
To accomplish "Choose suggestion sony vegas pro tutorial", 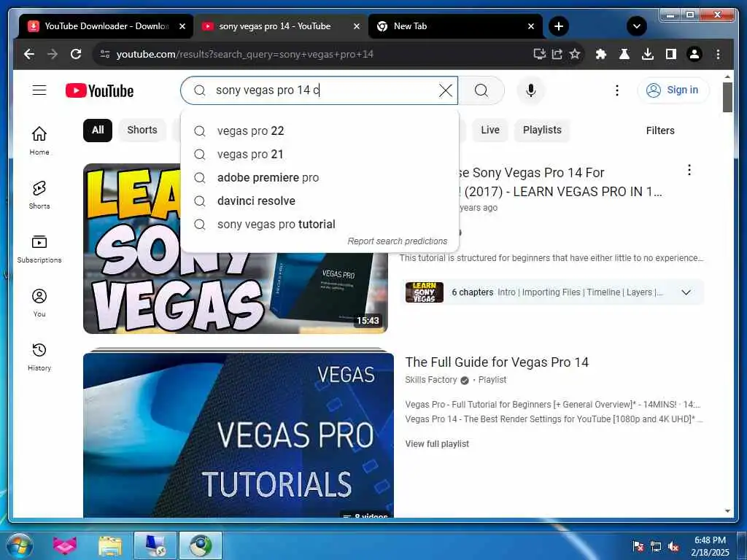I will pos(320,225).
